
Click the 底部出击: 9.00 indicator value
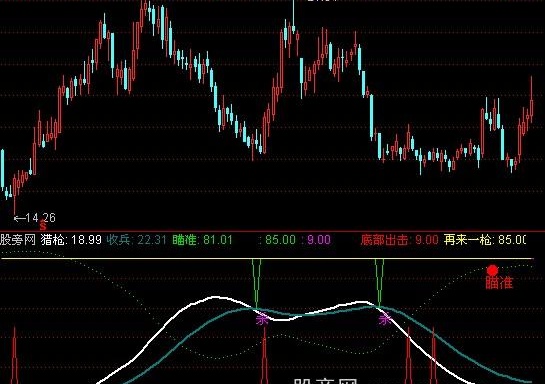coord(399,239)
